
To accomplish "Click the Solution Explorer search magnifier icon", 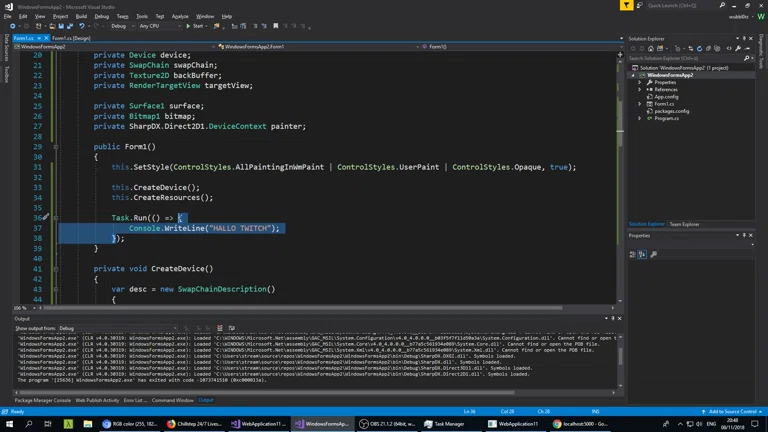I will point(746,58).
